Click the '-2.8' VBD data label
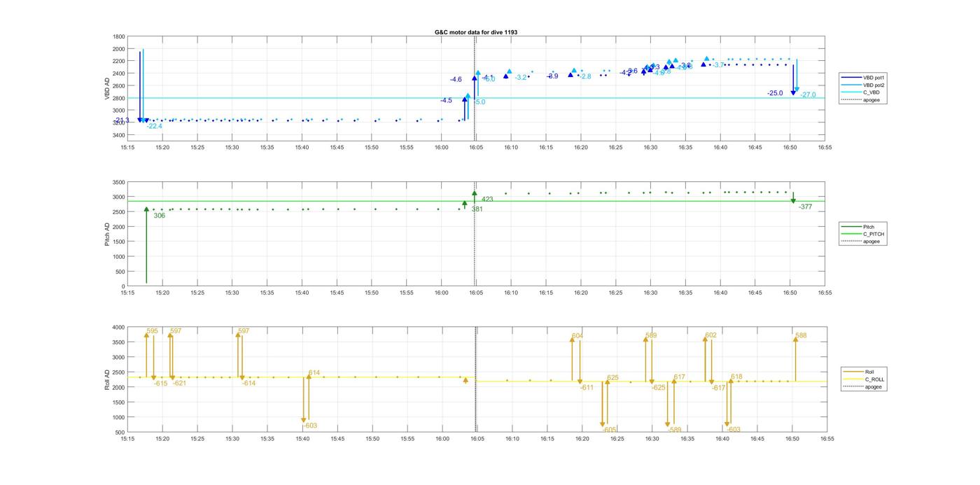Viewport: 980px width, 485px height. tap(585, 76)
